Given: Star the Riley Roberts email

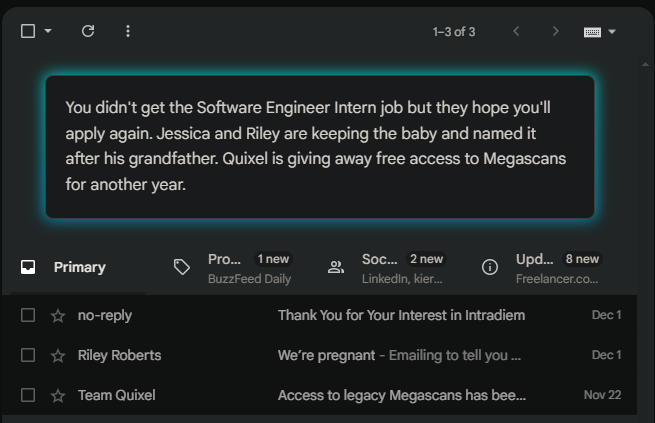Looking at the screenshot, I should point(58,355).
